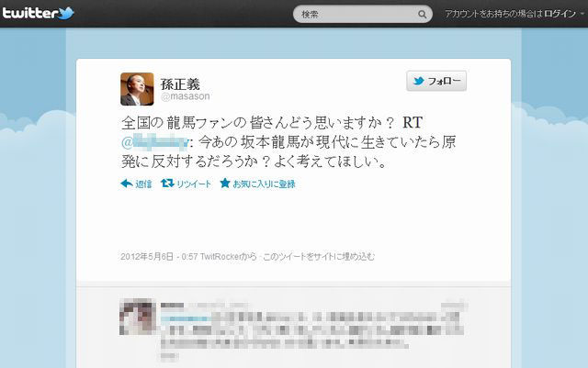Click the search magnifier icon
Screen dimensions: 588x368
pyautogui.click(x=422, y=15)
